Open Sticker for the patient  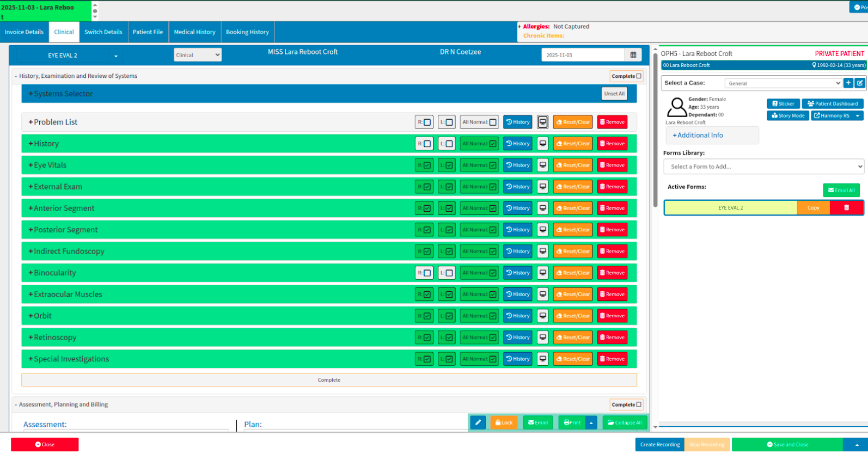783,103
